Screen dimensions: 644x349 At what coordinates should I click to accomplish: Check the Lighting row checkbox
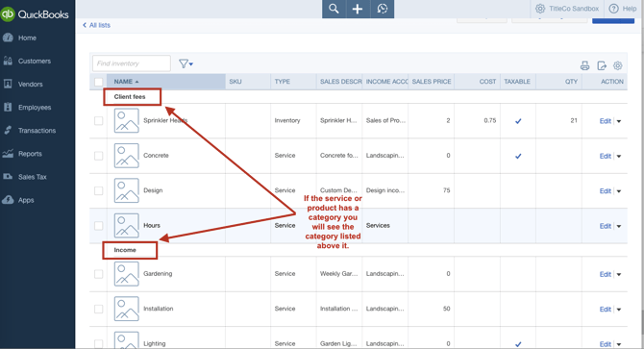[x=99, y=343]
